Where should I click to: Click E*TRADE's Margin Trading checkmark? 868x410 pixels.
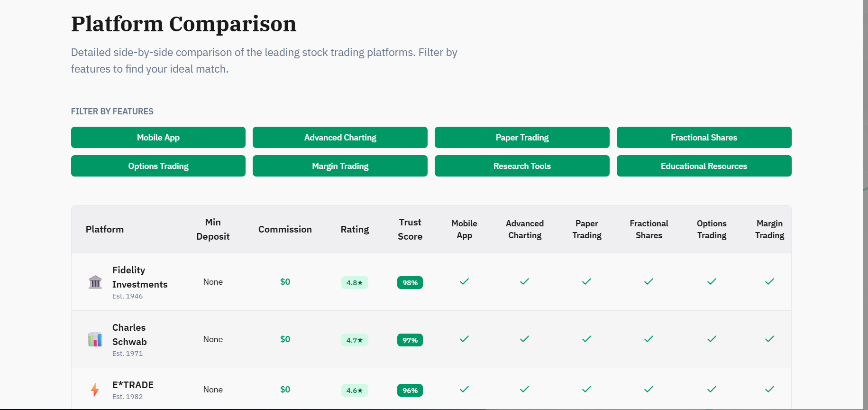pyautogui.click(x=769, y=389)
